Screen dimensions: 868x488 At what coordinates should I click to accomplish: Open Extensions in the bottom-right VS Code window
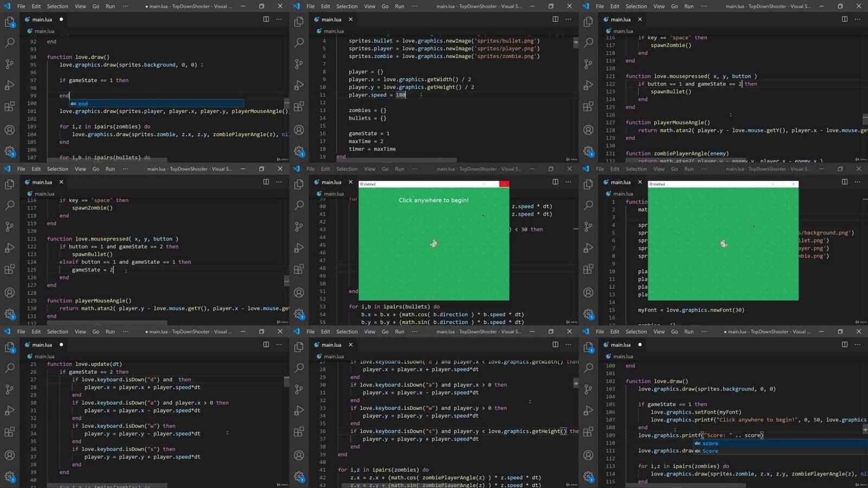(588, 433)
